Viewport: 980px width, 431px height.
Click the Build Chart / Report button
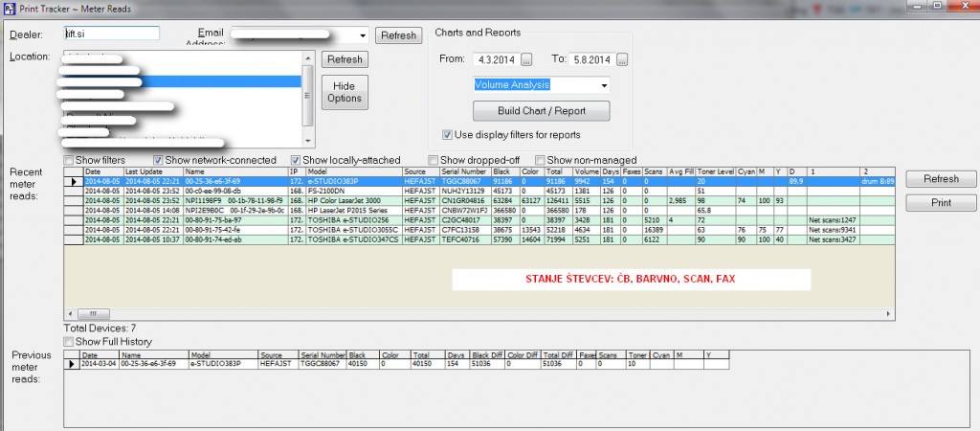(541, 110)
